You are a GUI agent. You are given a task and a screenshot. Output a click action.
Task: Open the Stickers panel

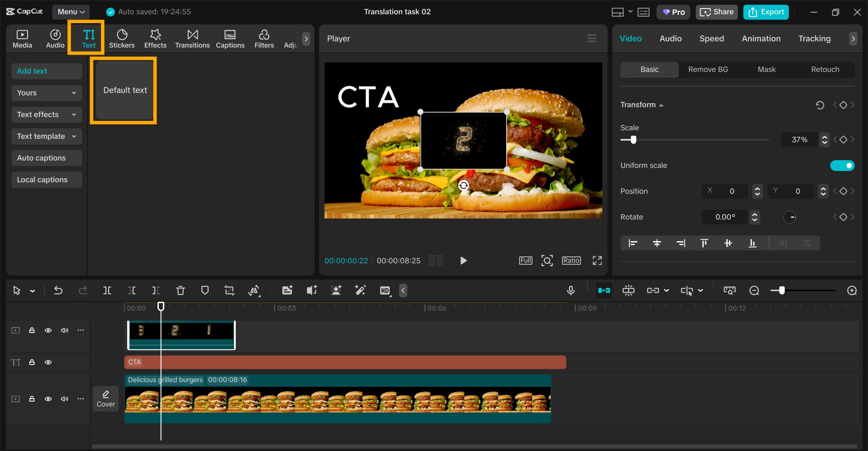click(122, 39)
